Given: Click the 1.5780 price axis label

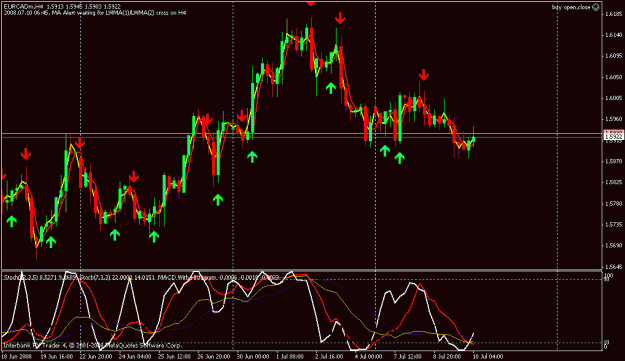Looking at the screenshot, I should click(x=613, y=204).
